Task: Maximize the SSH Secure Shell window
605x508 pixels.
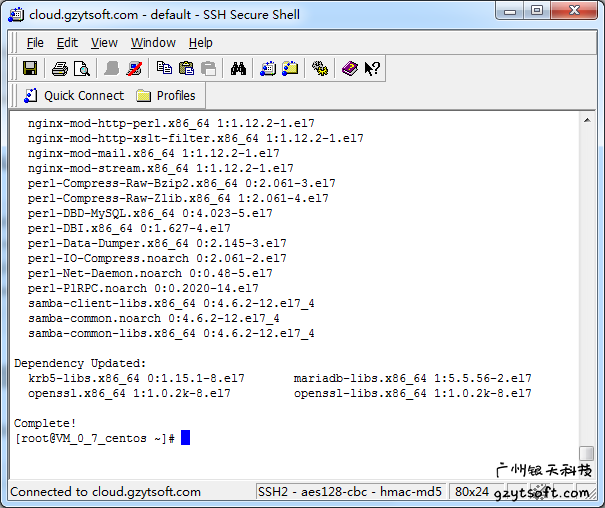Action: (537, 11)
